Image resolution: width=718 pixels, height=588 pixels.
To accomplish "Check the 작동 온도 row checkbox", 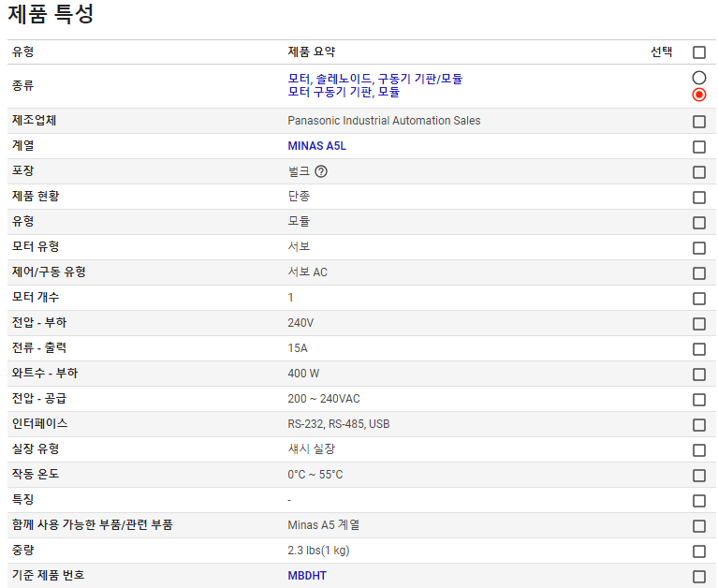I will pyautogui.click(x=698, y=476).
